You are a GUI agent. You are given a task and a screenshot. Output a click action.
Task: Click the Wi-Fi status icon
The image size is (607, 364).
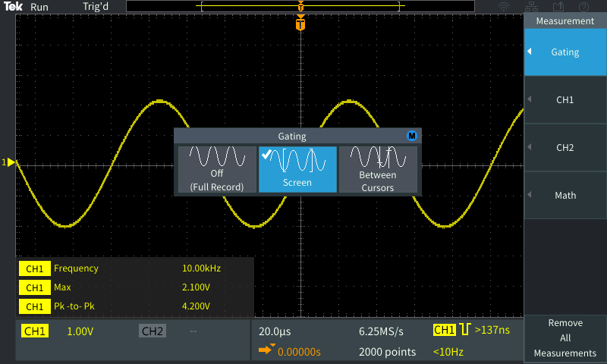point(503,7)
